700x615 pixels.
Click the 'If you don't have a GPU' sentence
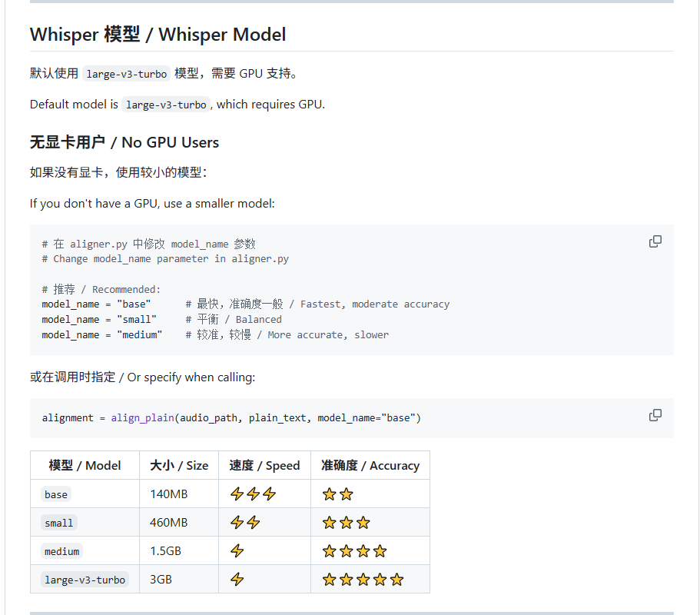coord(152,204)
